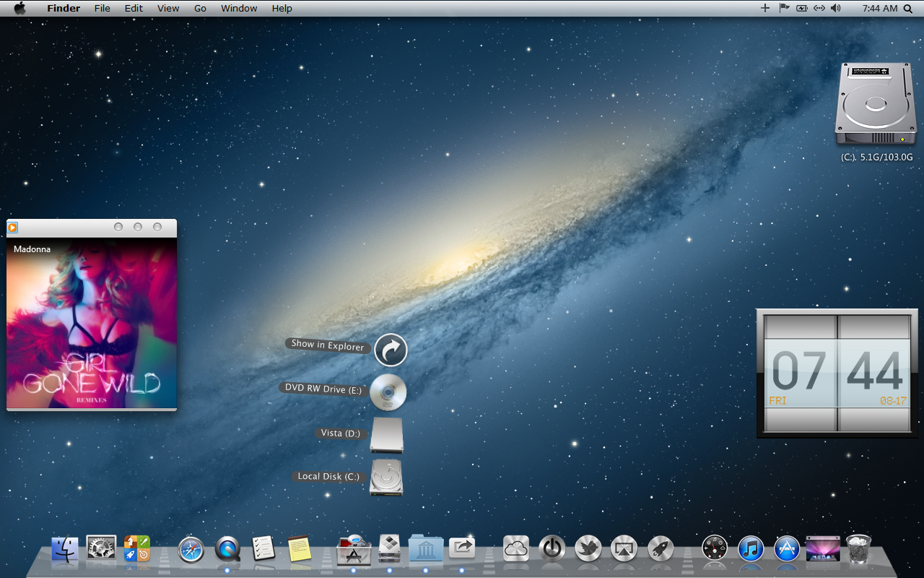Viewport: 924px width, 578px height.
Task: Click the orange player icon in title bar
Action: (x=12, y=228)
